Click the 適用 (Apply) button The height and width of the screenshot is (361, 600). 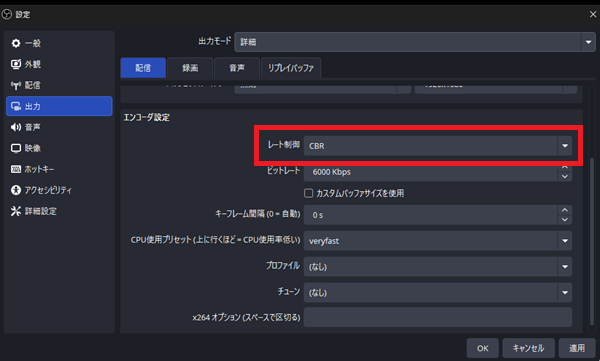[x=577, y=348]
